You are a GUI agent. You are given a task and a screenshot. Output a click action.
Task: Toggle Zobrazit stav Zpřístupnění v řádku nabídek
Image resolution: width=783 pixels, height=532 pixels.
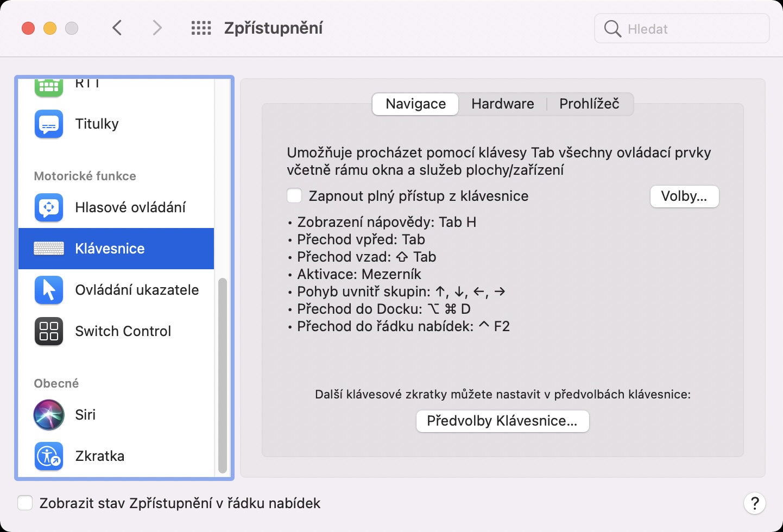click(25, 503)
